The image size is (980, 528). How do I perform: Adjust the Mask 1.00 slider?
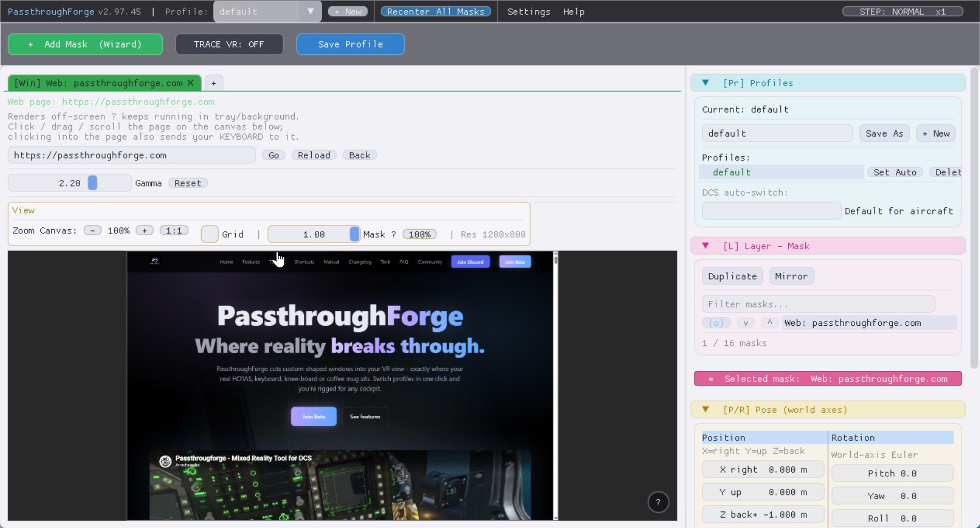314,234
